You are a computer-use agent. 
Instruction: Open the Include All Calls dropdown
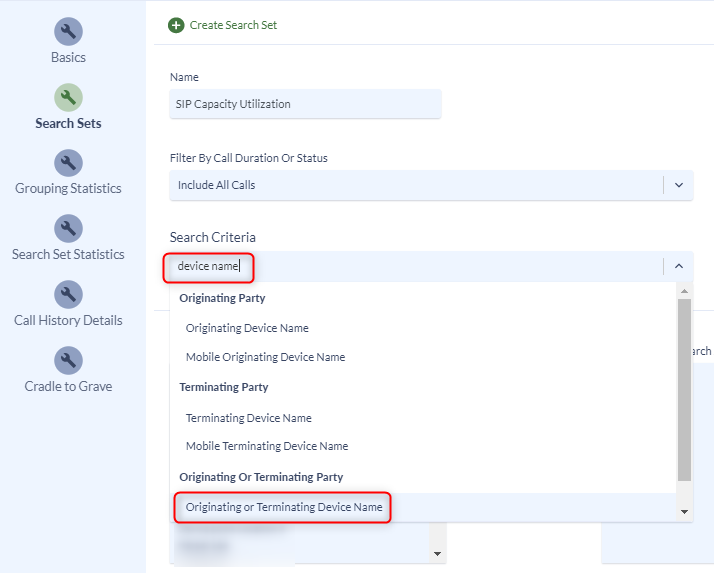(431, 185)
